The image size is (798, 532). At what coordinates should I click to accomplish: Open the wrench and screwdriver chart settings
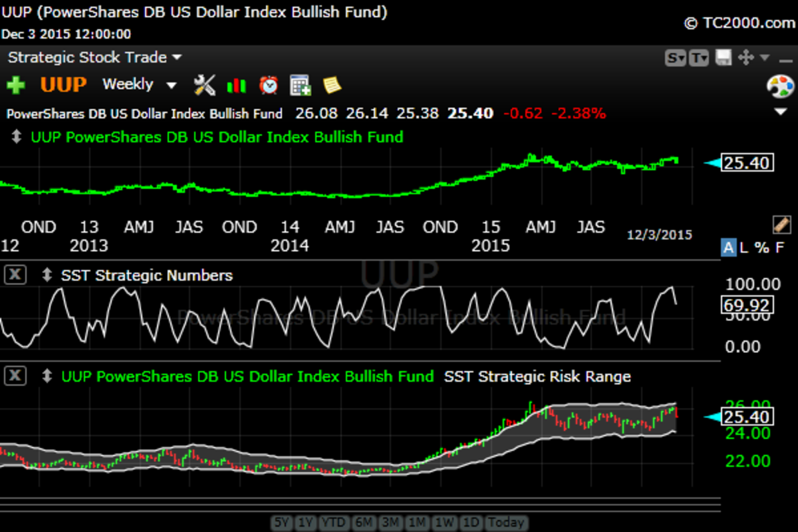(205, 85)
